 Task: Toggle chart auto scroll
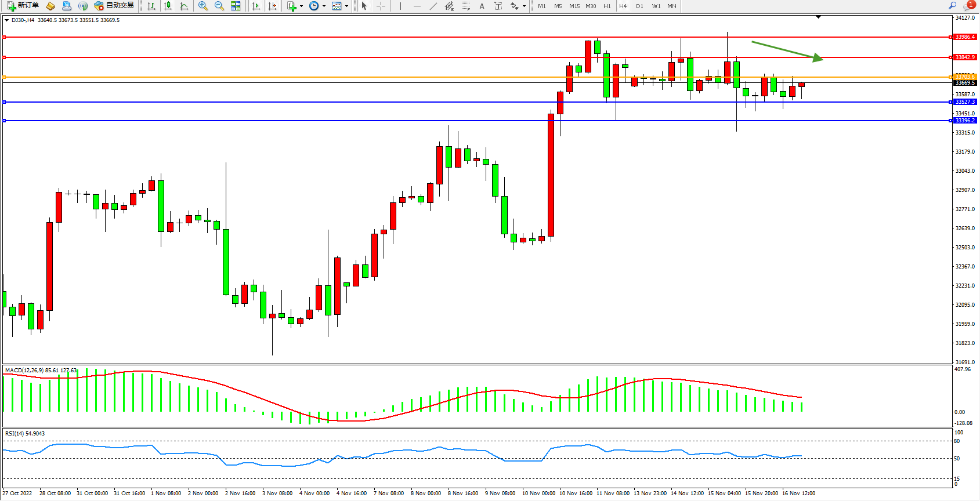pyautogui.click(x=255, y=6)
